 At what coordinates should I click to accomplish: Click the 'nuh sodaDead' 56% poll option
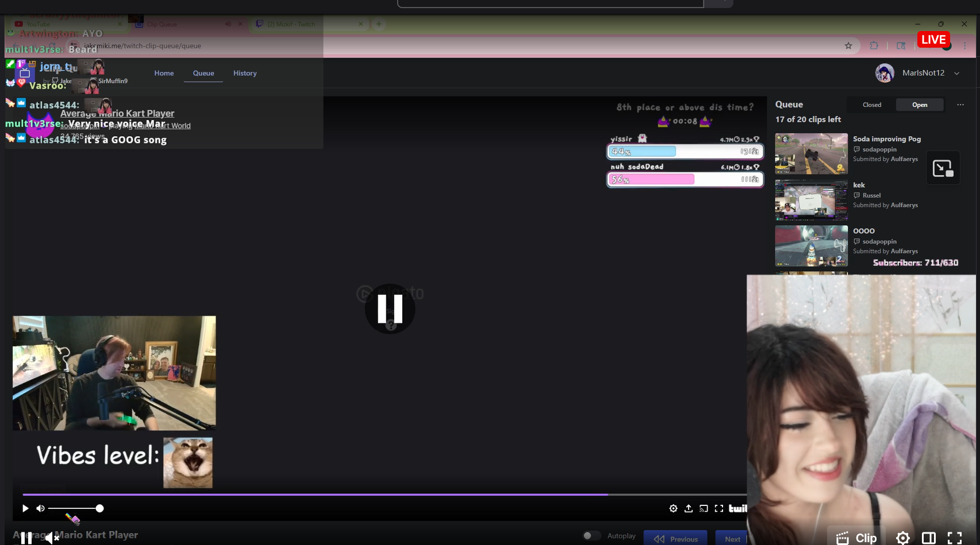[685, 179]
